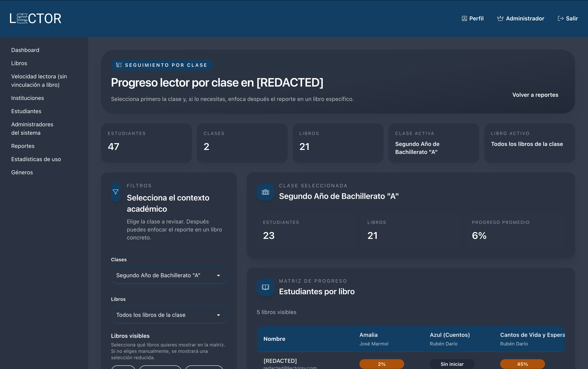
Task: Click the Salir logout arrow icon
Action: (x=561, y=19)
